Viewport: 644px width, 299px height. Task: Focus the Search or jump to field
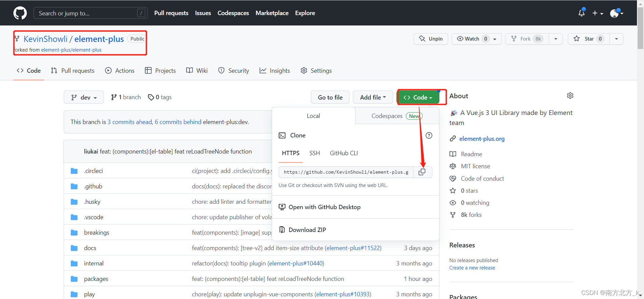pos(90,13)
